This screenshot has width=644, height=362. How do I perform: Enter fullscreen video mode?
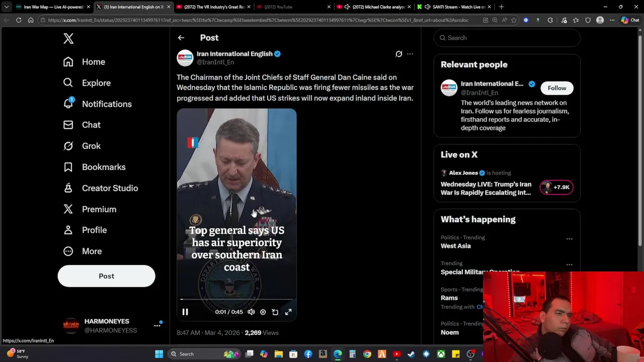click(288, 312)
